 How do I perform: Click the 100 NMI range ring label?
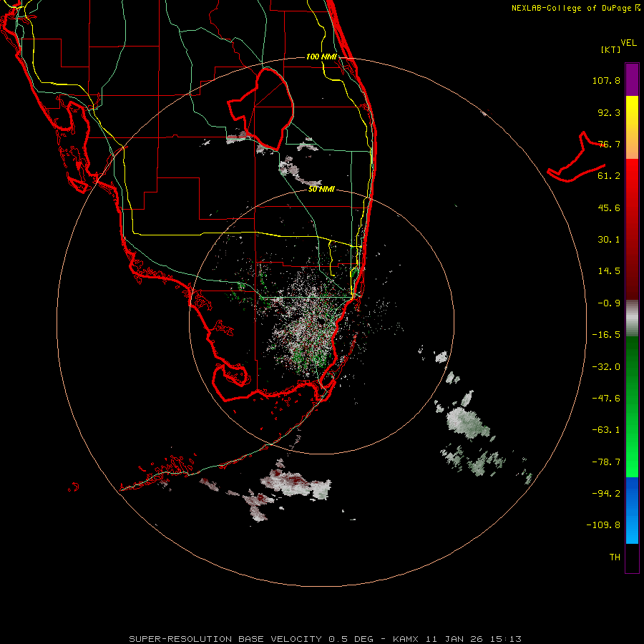coord(321,57)
